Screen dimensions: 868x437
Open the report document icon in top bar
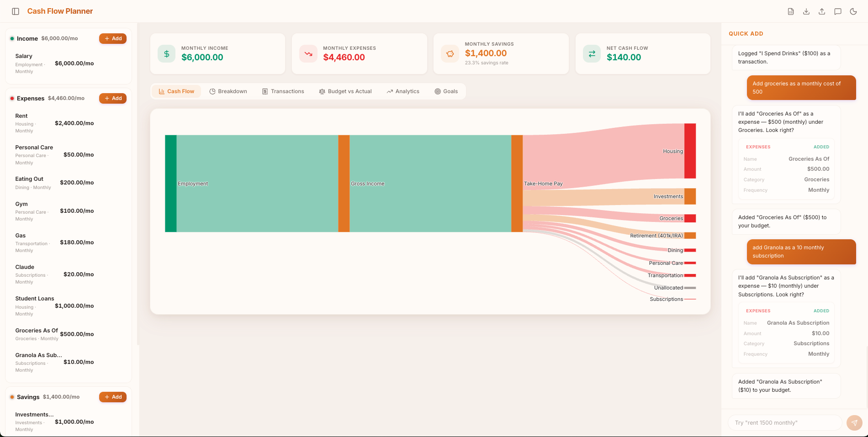791,11
